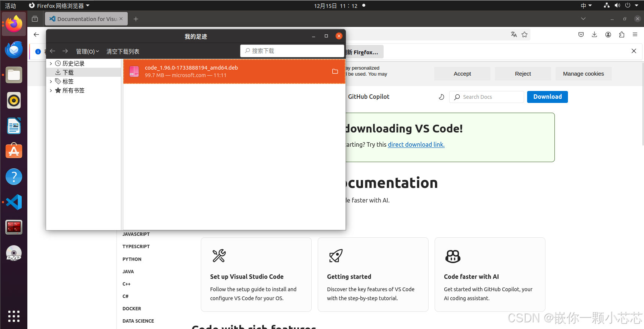The image size is (644, 329).
Task: Click the blue Download button
Action: tap(547, 97)
